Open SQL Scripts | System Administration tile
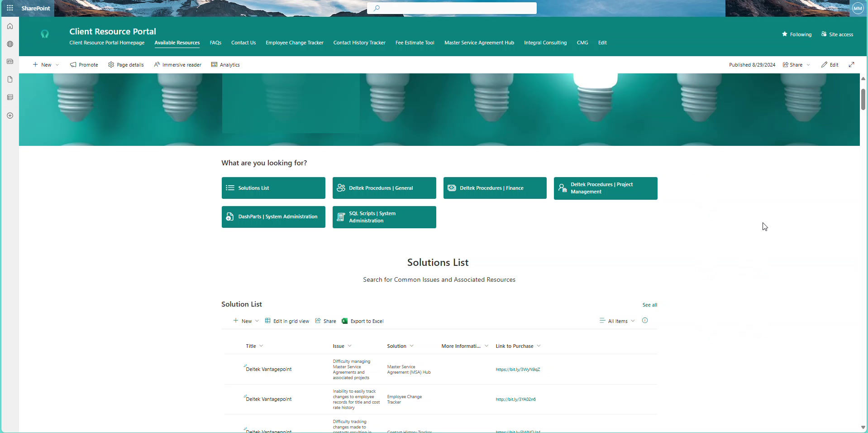The image size is (868, 433). [x=384, y=217]
